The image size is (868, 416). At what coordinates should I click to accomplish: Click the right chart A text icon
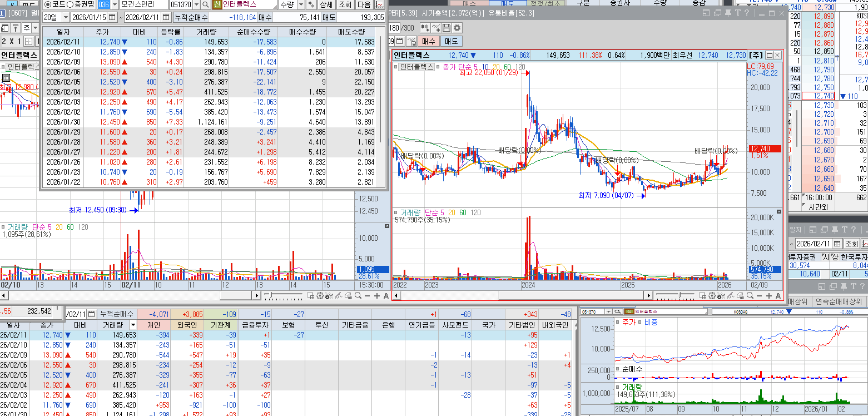(x=778, y=295)
